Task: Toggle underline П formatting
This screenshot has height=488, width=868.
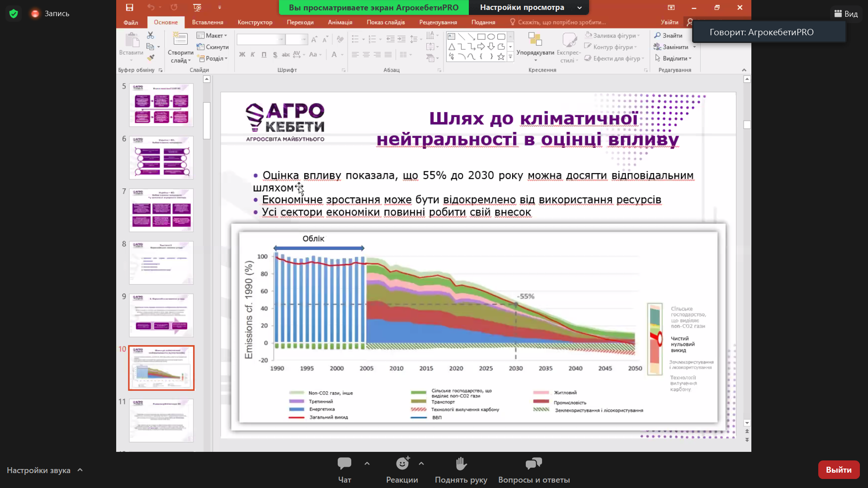Action: pos(264,55)
